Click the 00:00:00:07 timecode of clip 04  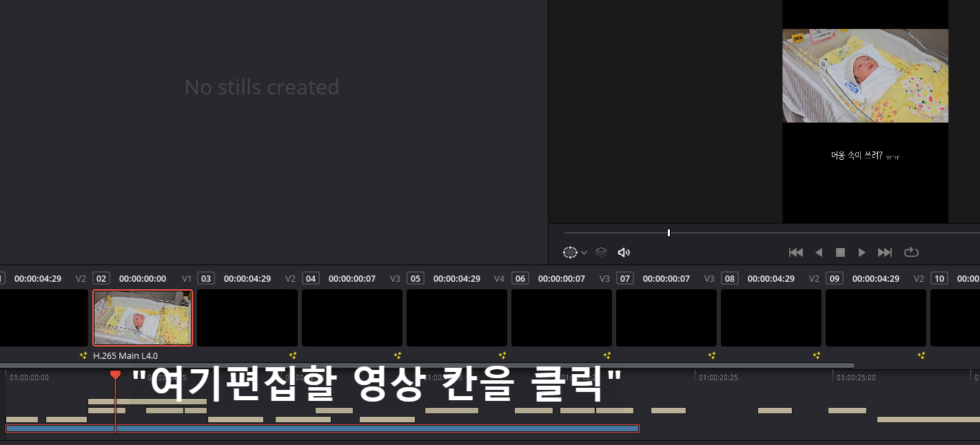coord(352,279)
